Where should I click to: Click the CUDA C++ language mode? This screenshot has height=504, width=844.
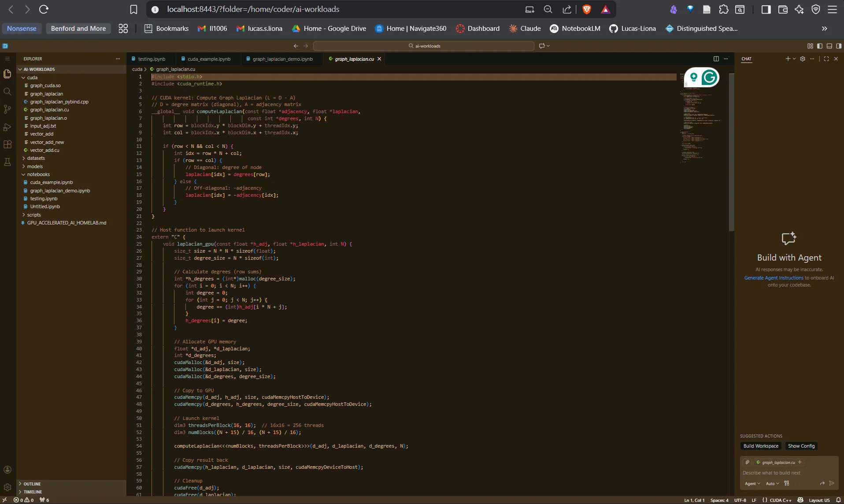tap(781, 500)
